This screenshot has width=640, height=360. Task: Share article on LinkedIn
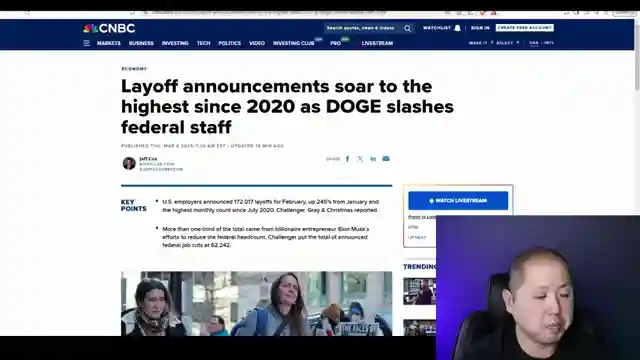[373, 159]
